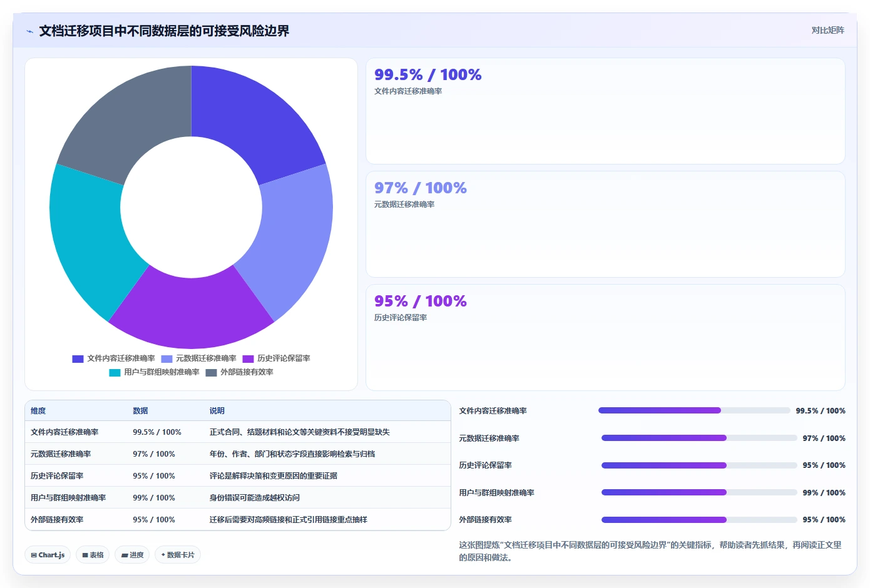Viewport: 870px width, 588px height.
Task: Click the 对比矩阵 label in the header
Action: (x=827, y=30)
